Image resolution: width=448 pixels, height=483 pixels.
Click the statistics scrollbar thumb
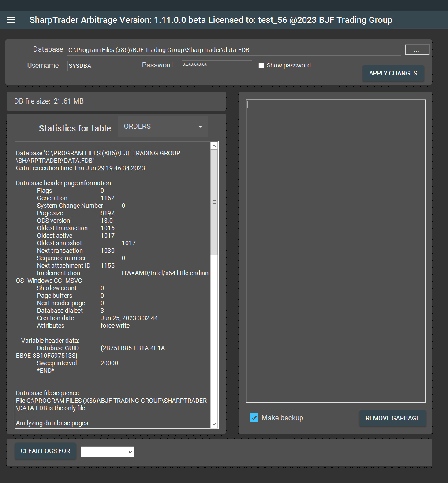point(214,202)
